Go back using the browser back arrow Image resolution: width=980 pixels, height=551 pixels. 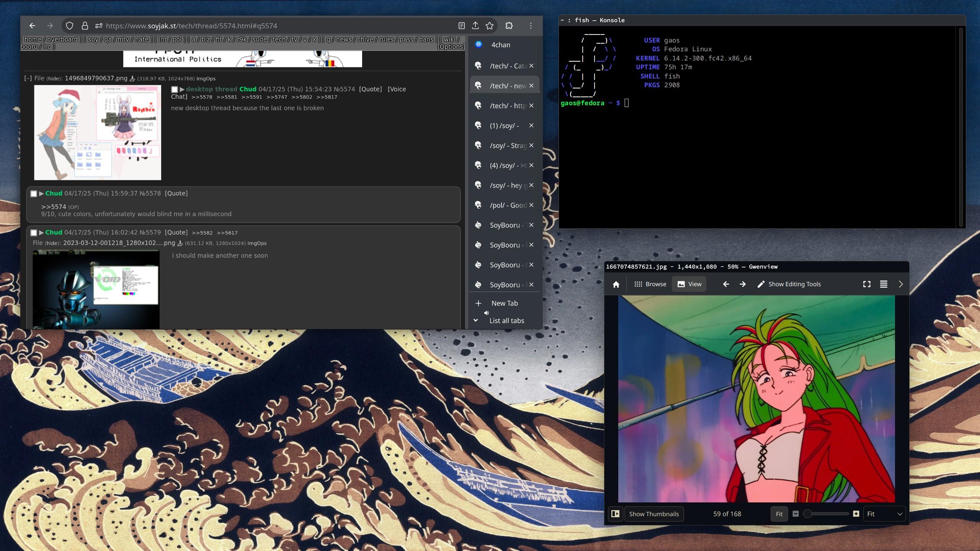click(32, 26)
